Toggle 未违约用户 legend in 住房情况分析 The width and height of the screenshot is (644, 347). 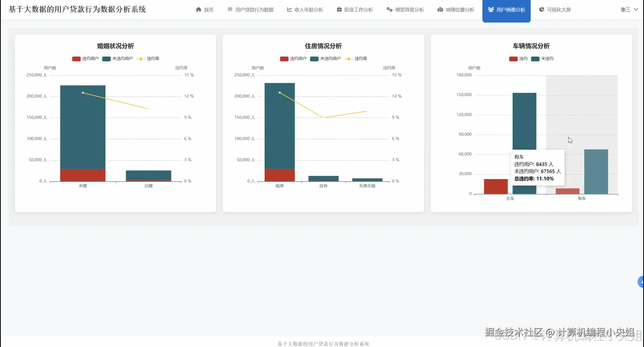(x=325, y=59)
